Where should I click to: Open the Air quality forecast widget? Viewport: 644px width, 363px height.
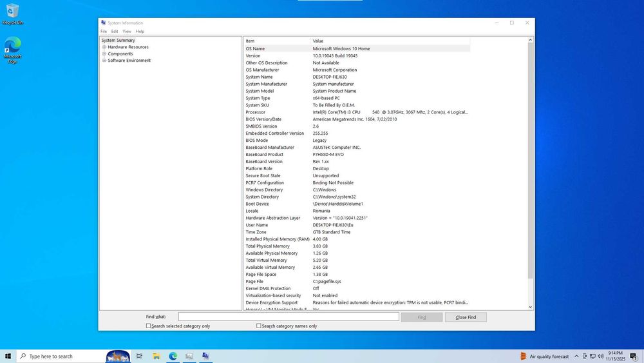tap(545, 357)
